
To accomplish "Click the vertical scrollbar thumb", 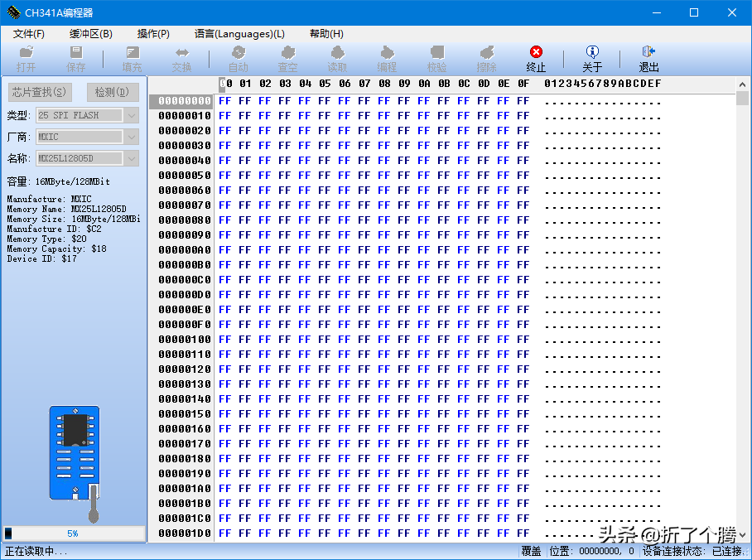I will click(742, 98).
